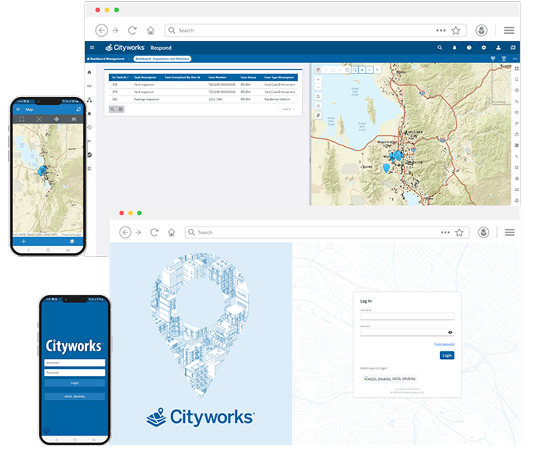
Task: Click Case Number column header
Action: point(217,77)
